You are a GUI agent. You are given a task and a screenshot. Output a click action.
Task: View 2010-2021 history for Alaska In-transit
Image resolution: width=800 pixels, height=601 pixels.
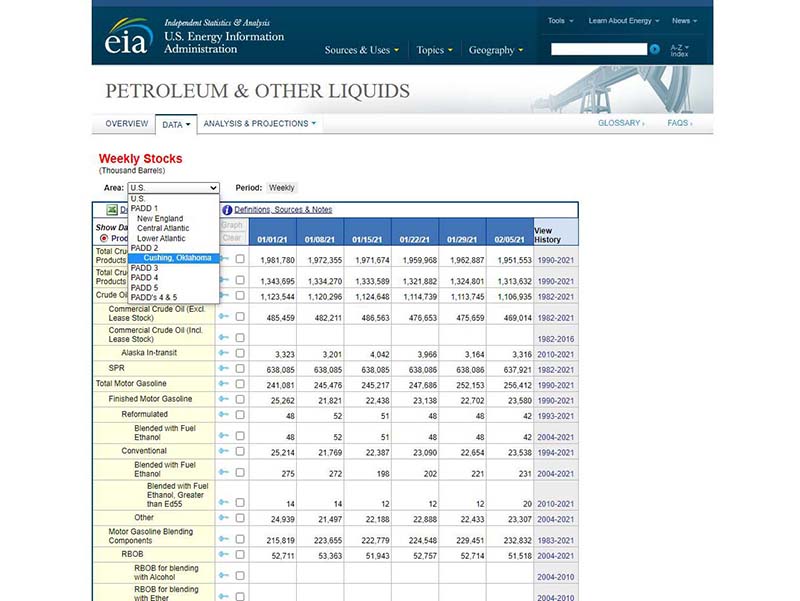pos(556,355)
